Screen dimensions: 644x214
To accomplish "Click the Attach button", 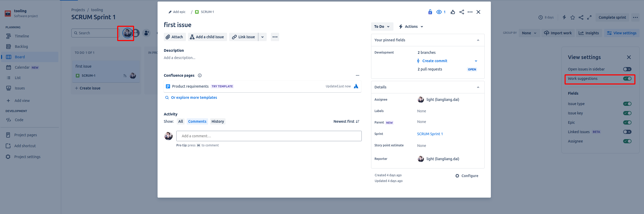I will tap(175, 37).
